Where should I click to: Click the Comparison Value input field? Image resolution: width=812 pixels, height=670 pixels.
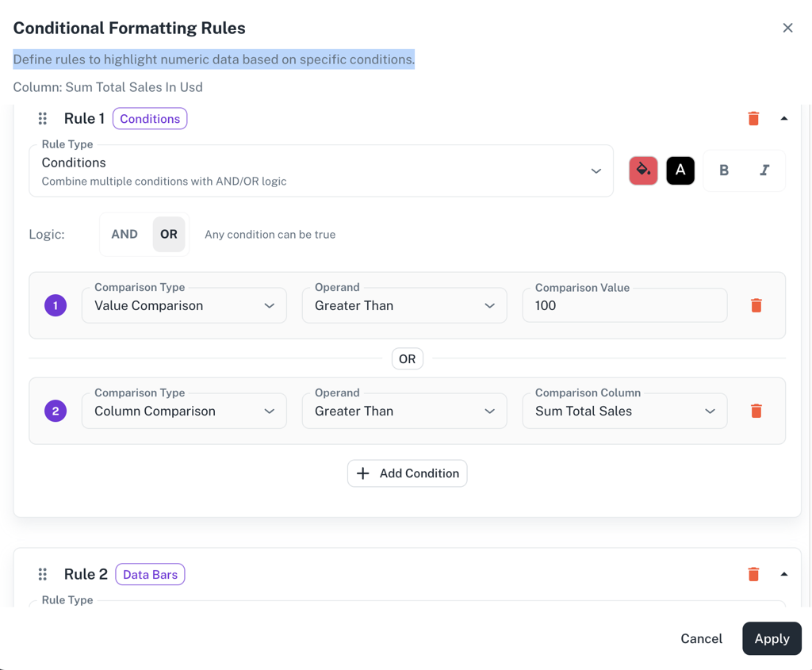click(x=624, y=306)
